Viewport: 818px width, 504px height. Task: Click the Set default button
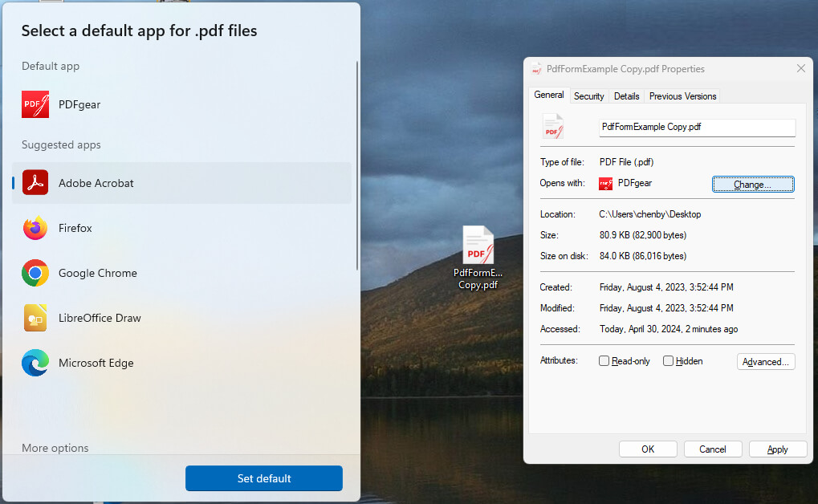[x=263, y=478]
